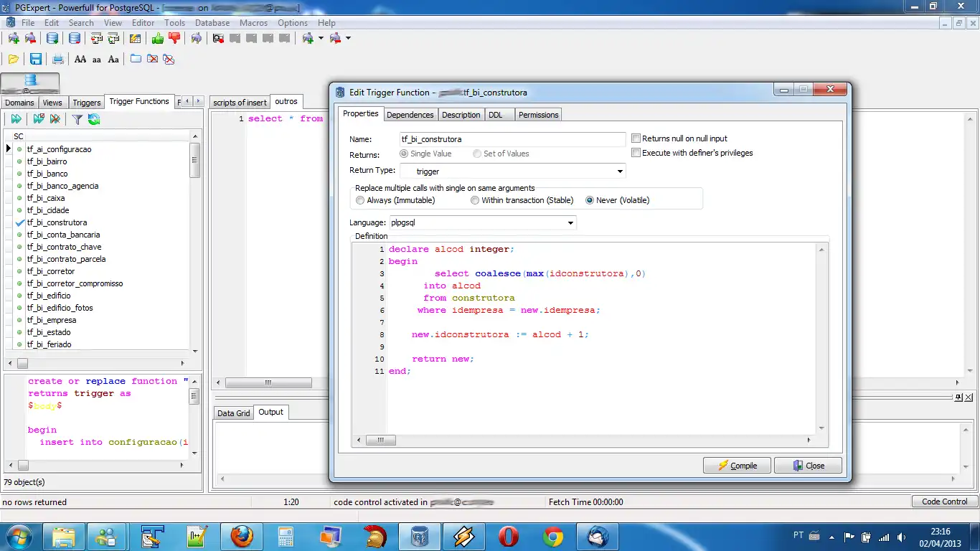The height and width of the screenshot is (551, 980).
Task: Open the Macros menu
Action: 254,23
